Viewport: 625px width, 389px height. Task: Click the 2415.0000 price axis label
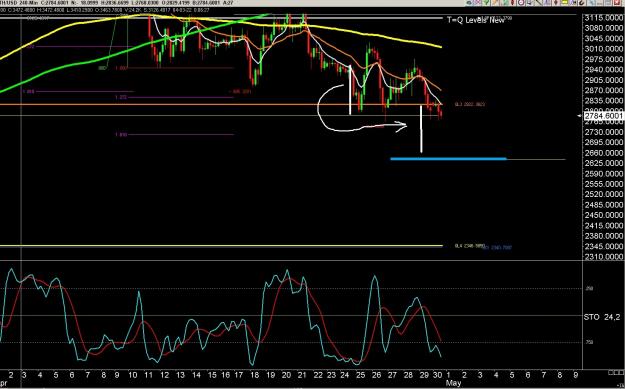coord(603,226)
